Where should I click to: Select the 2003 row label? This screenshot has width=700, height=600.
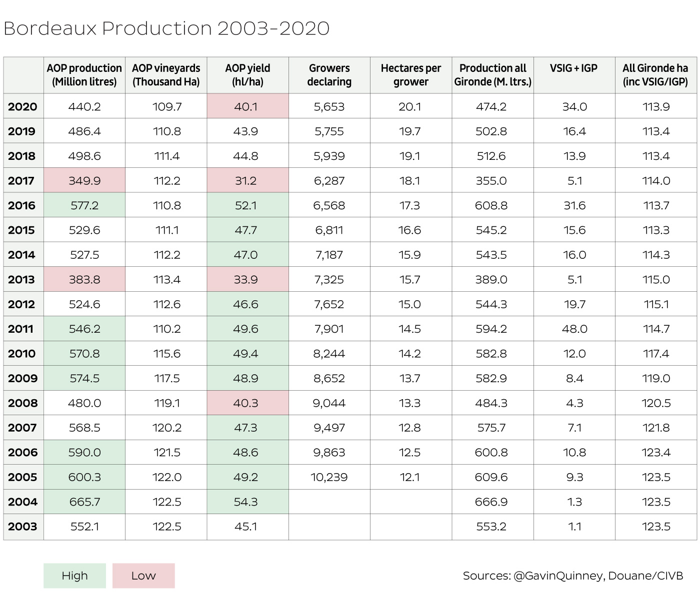pyautogui.click(x=23, y=527)
